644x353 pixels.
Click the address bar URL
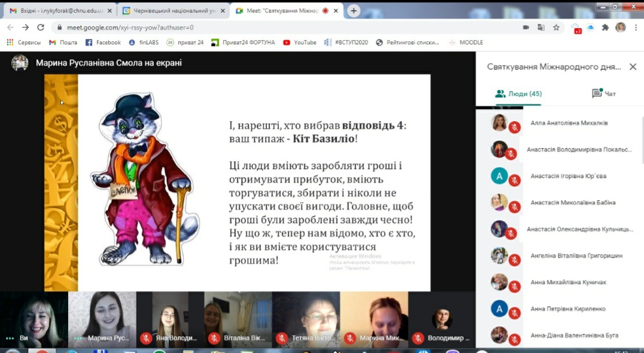[130, 28]
